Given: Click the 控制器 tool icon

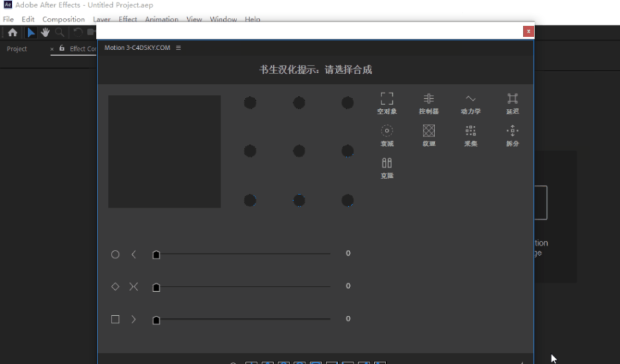Looking at the screenshot, I should [429, 103].
